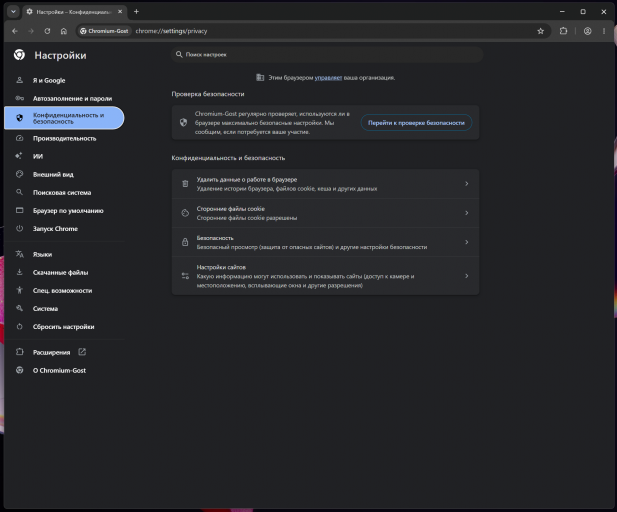Select the Настройки – Конфиденциальность tab
The image size is (617, 512).
[x=74, y=12]
